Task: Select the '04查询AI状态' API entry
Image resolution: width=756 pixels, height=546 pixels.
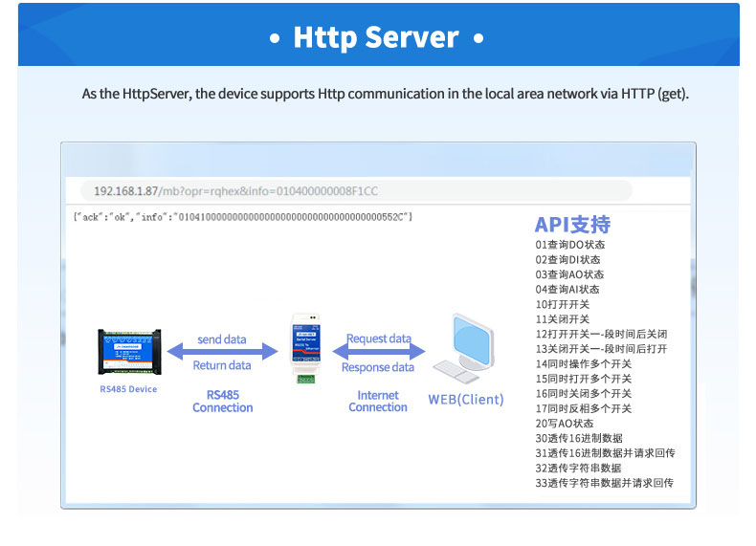Action: [x=568, y=289]
